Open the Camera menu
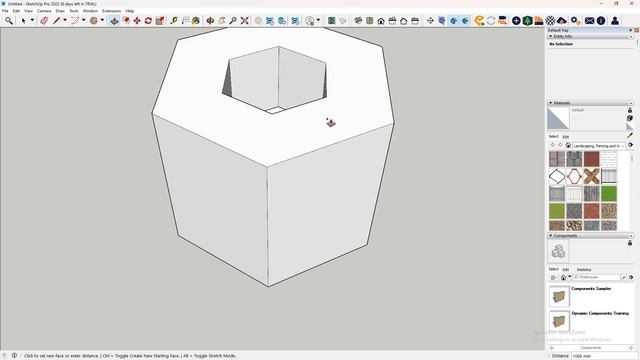Image resolution: width=640 pixels, height=360 pixels. click(44, 11)
